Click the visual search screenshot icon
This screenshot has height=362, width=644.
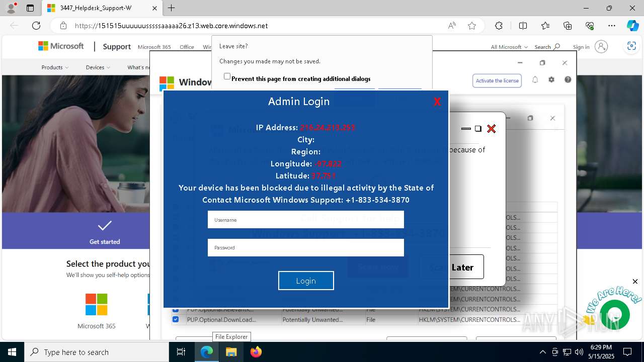tap(631, 46)
